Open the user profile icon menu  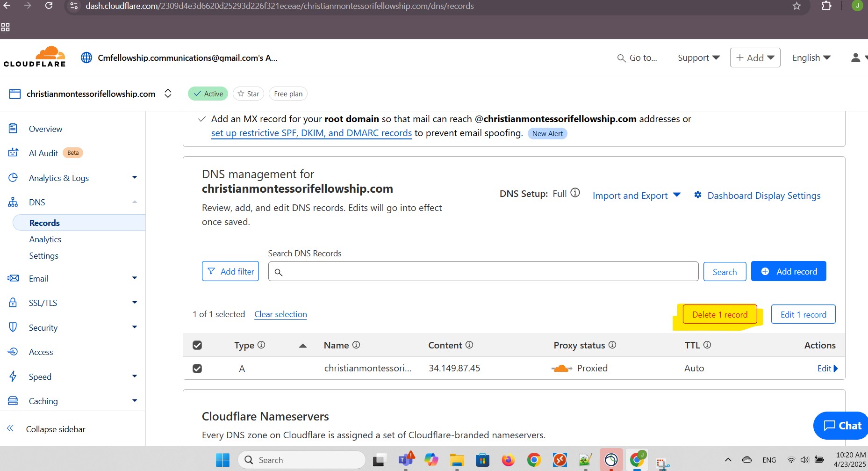[859, 58]
